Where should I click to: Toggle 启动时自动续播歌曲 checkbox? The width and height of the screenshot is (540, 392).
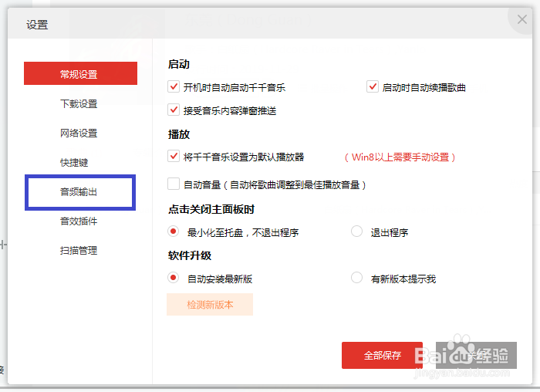coord(373,86)
